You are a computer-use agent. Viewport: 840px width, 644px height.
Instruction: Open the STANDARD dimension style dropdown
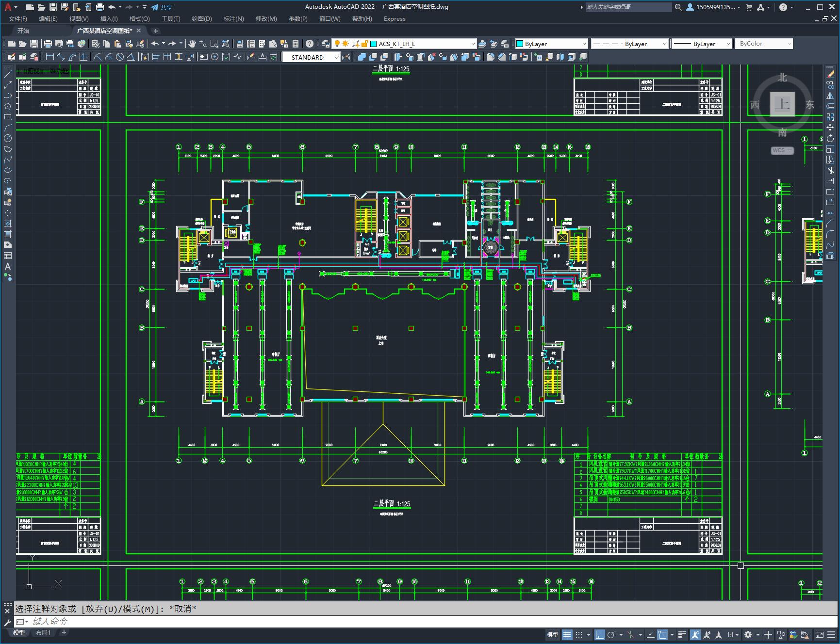(312, 57)
